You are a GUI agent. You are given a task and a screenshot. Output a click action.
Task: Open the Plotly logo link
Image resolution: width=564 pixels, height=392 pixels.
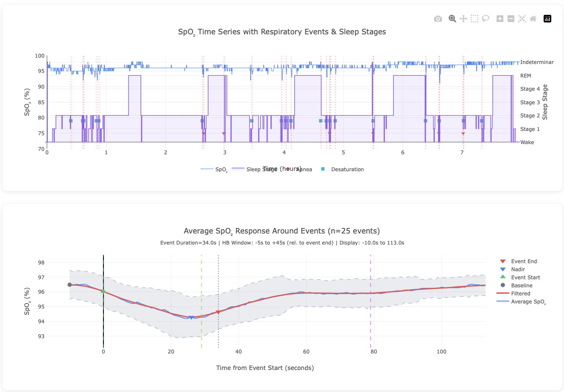tap(547, 19)
